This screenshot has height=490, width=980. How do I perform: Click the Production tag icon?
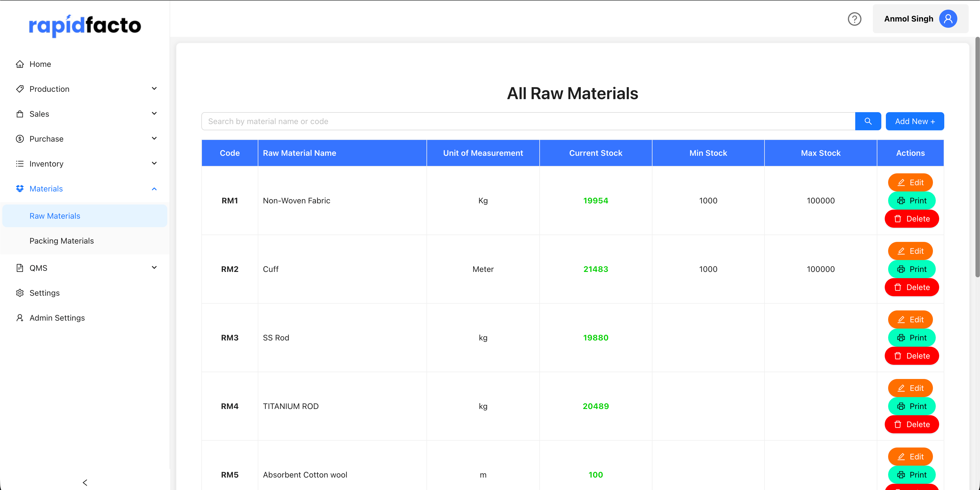tap(20, 89)
